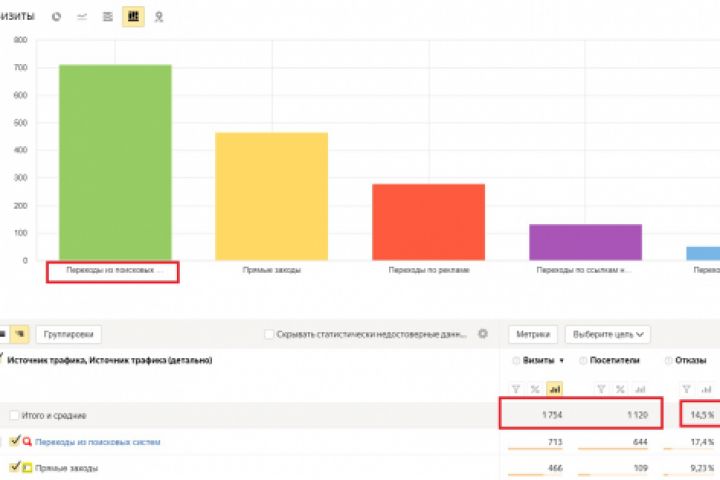Screen dimensions: 720x480
Task: Click total visits value 1 754
Action: 552,415
